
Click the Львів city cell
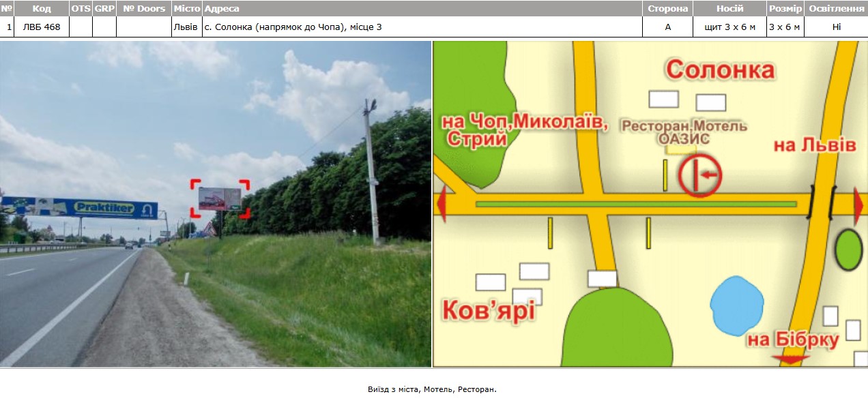point(186,27)
